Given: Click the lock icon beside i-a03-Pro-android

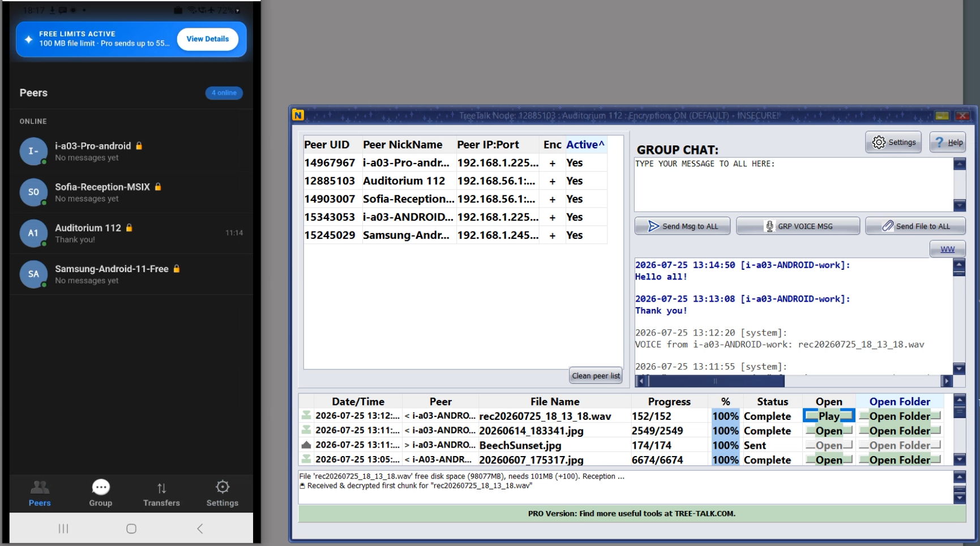Looking at the screenshot, I should tap(139, 145).
